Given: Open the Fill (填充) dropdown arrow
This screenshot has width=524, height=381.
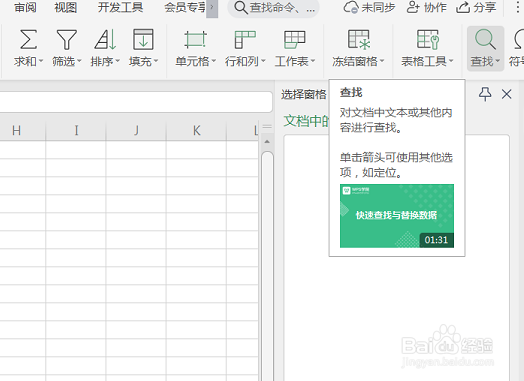Looking at the screenshot, I should tap(156, 61).
